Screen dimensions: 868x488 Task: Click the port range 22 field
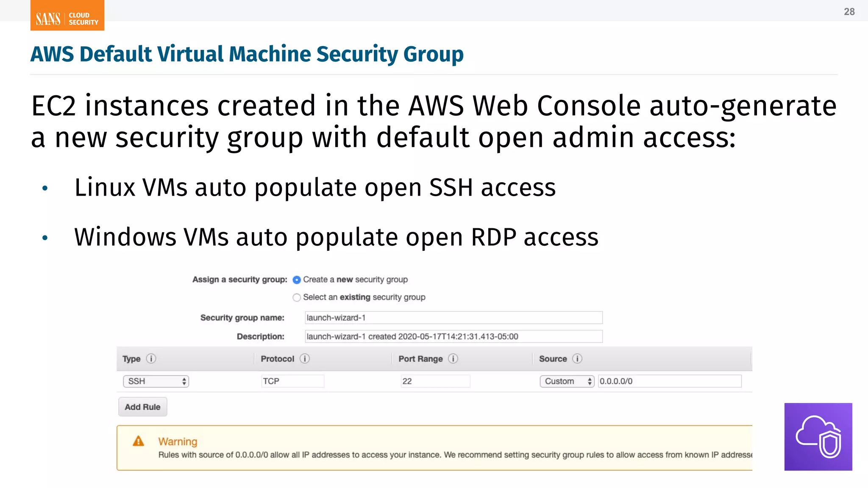click(x=435, y=381)
